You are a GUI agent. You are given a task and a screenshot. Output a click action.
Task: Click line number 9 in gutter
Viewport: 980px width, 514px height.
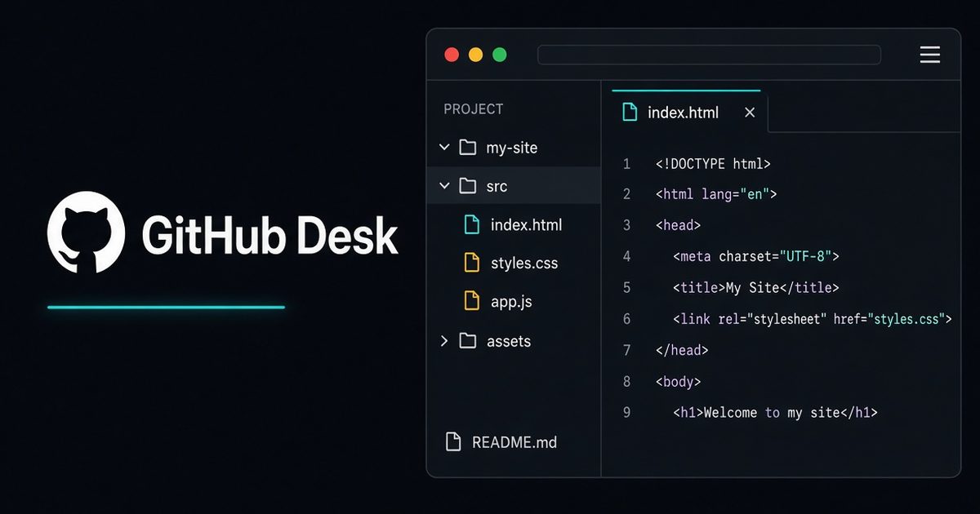tap(627, 413)
